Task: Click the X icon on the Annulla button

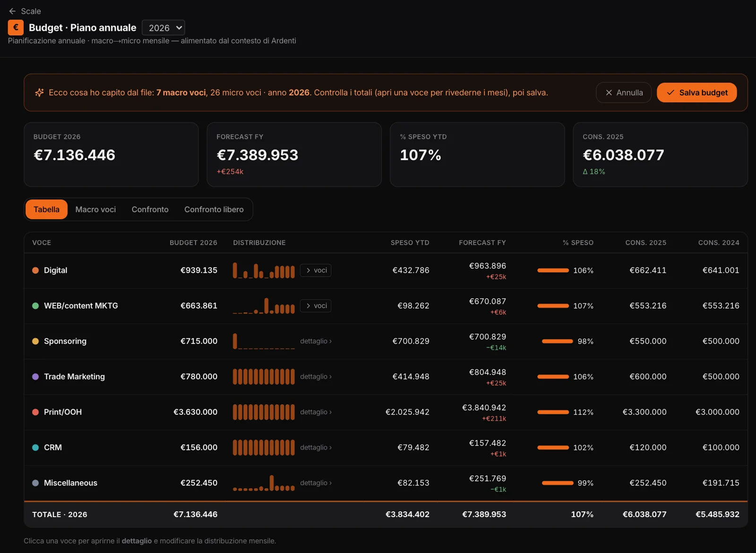Action: pos(609,93)
